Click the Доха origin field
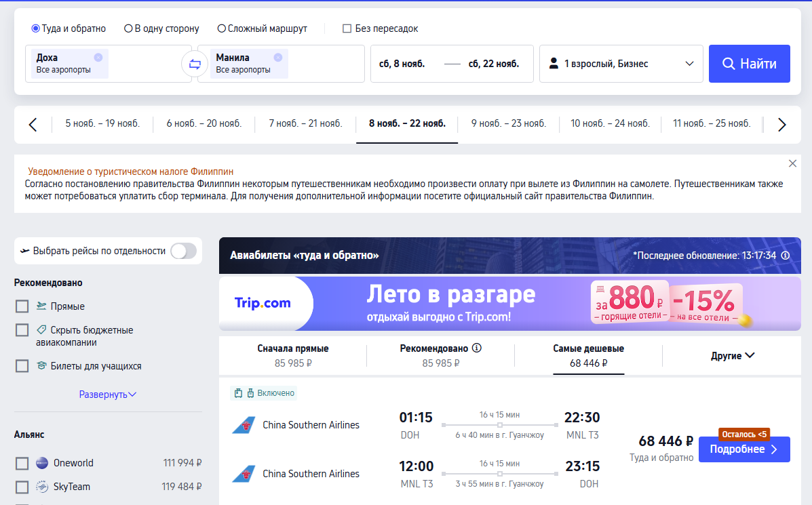 coord(109,64)
